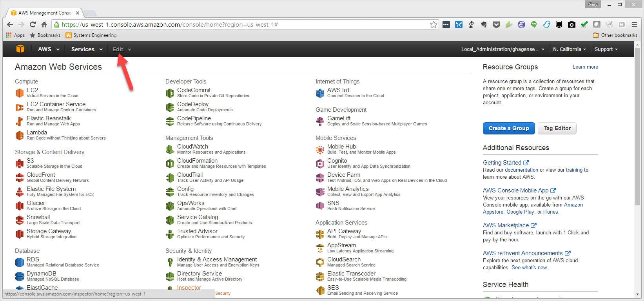Viewport: 644px width, 301px height.
Task: Click the browser address bar URL
Action: (x=170, y=24)
